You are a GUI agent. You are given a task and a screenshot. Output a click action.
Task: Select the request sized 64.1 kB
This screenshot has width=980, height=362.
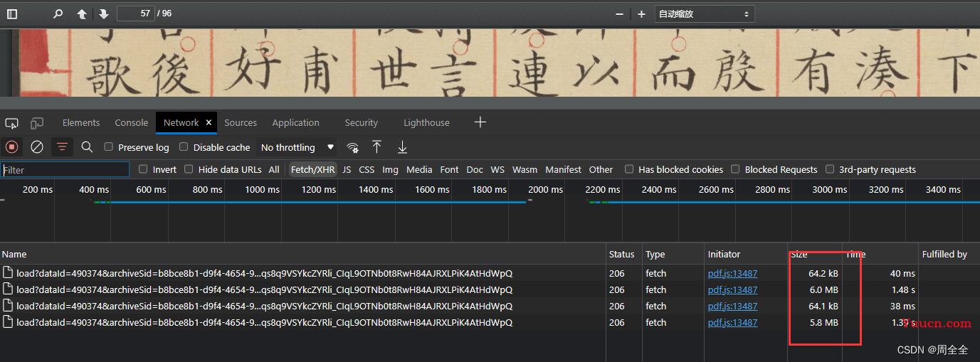click(x=490, y=306)
